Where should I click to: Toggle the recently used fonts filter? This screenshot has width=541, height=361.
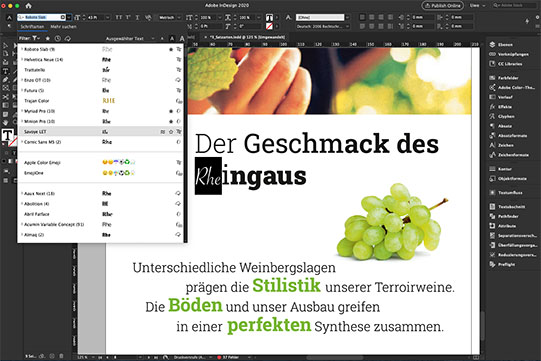[x=58, y=39]
